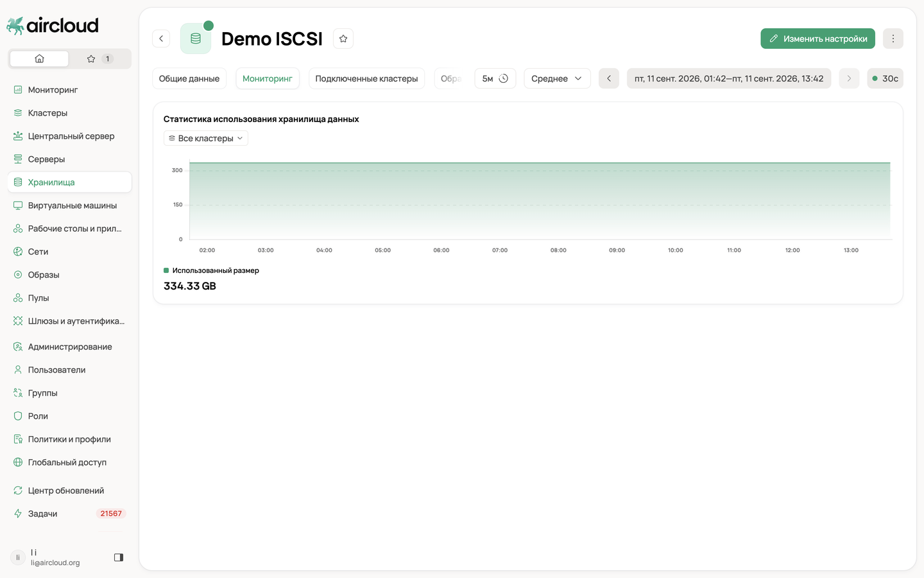Viewport: 924px width, 578px height.
Task: Open favorites star tab in sidebar
Action: (x=99, y=58)
